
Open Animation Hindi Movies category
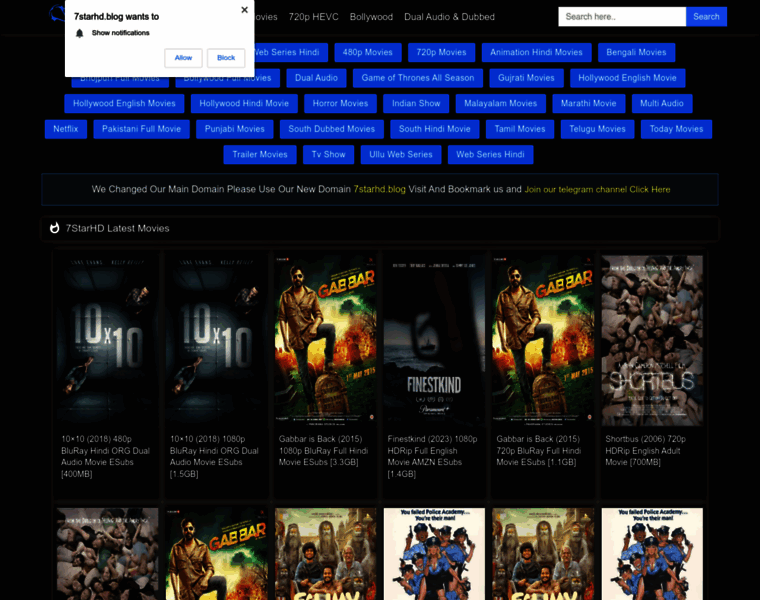tap(537, 52)
